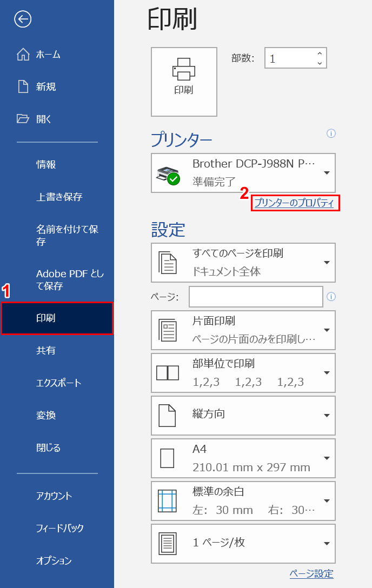
Task: Click the stacked pages icon in すべてのページを印刷
Action: [167, 263]
